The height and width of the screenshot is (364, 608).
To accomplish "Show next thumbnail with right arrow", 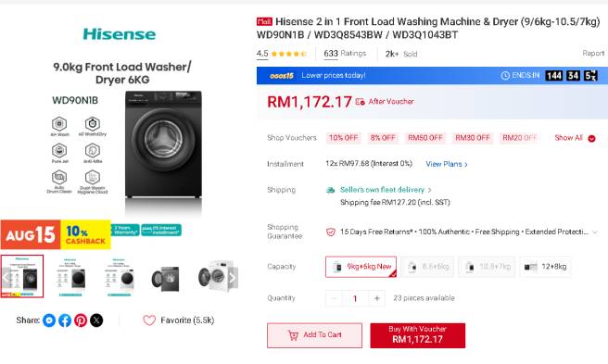I will click(232, 278).
